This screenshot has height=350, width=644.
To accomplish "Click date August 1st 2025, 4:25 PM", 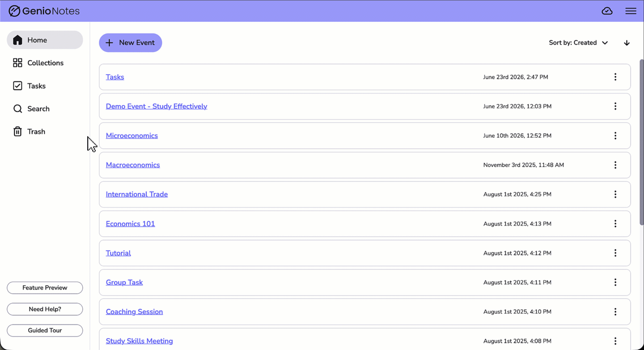I will 517,194.
